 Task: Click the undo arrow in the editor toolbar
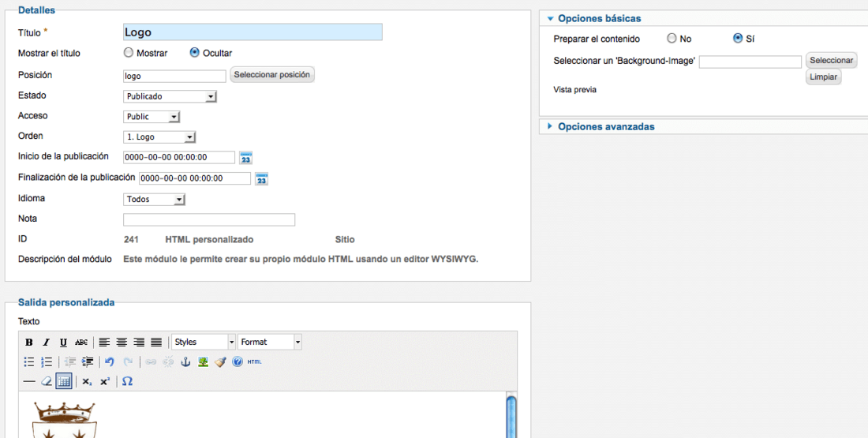tap(110, 362)
